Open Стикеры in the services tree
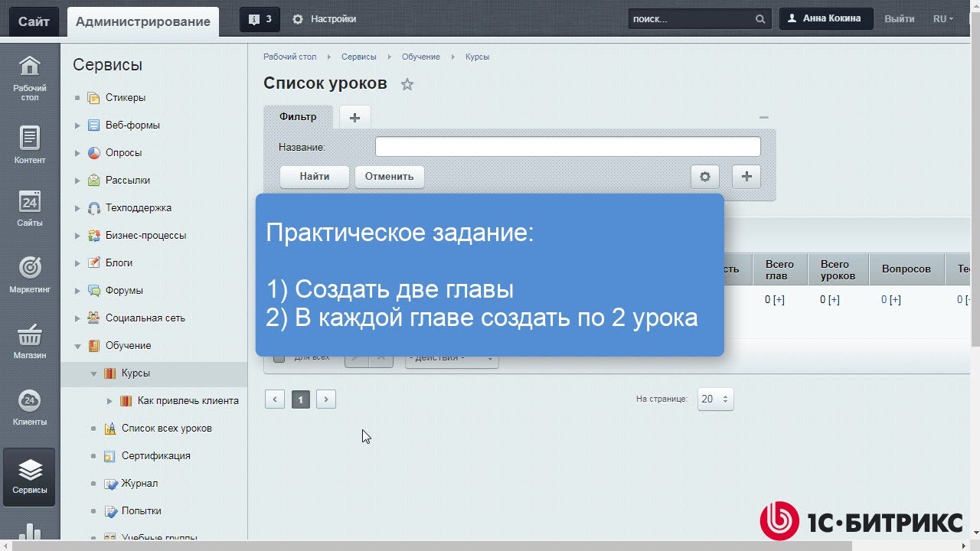The width and height of the screenshot is (980, 551). pos(126,97)
